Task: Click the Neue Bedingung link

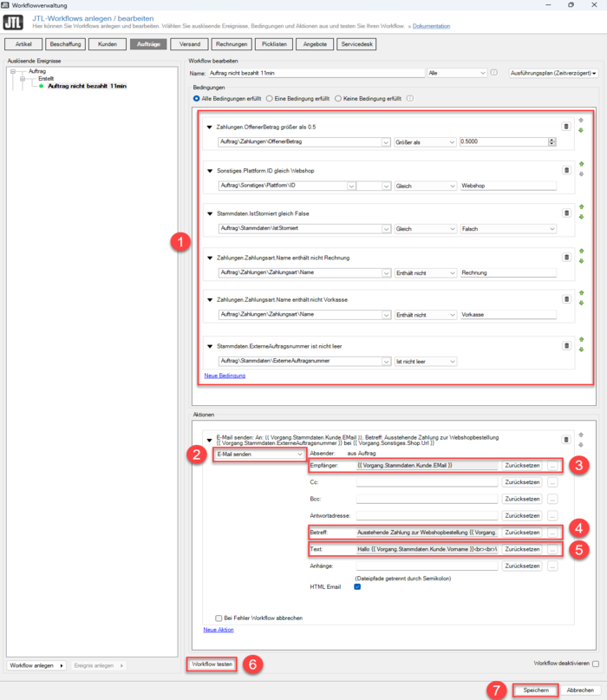Action: click(225, 376)
